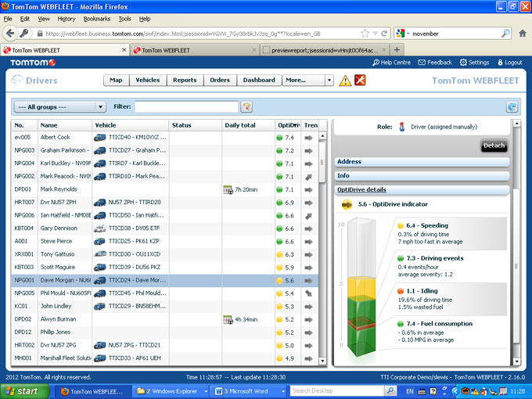Open the address bar history dropdown arrow

pos(376,33)
